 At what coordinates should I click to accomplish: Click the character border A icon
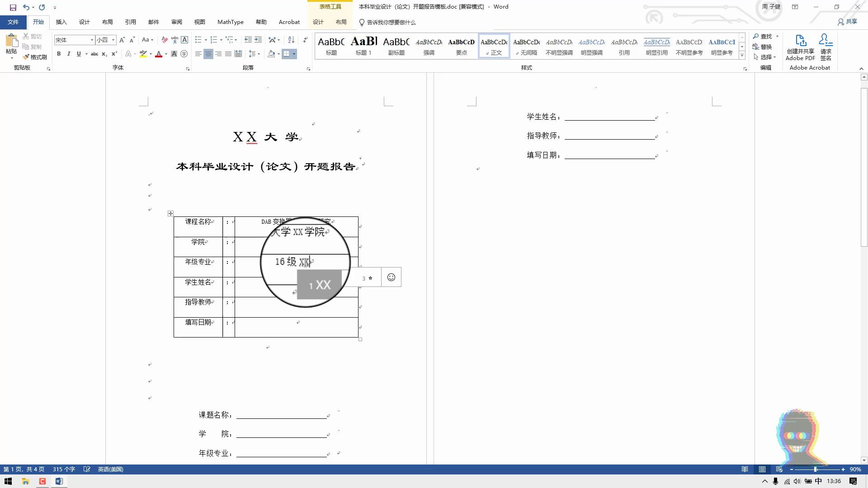(x=184, y=40)
